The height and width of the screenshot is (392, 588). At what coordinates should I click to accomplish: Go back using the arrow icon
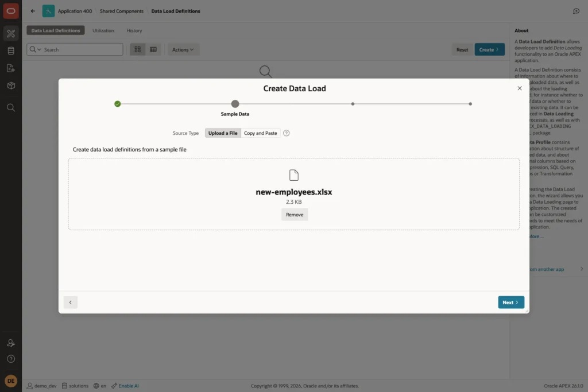pos(33,11)
